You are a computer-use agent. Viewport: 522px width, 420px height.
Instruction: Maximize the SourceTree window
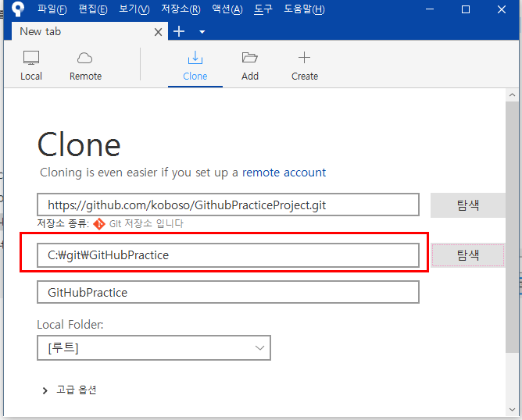[466, 9]
